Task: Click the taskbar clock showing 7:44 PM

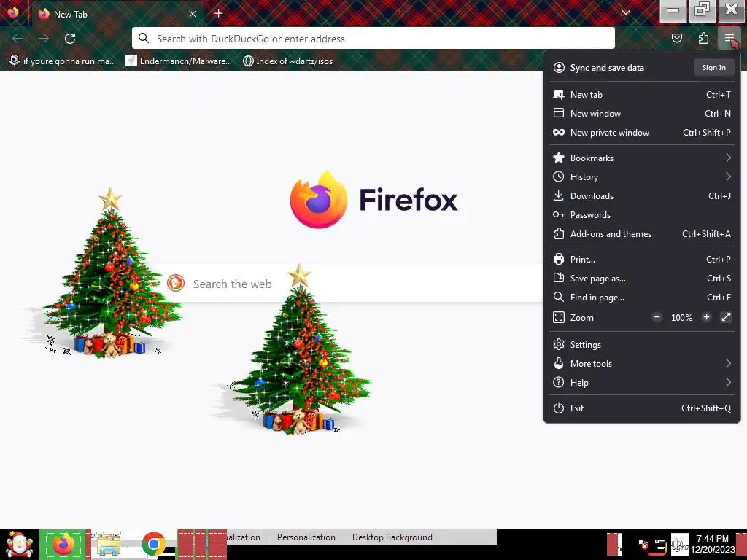Action: (x=713, y=544)
